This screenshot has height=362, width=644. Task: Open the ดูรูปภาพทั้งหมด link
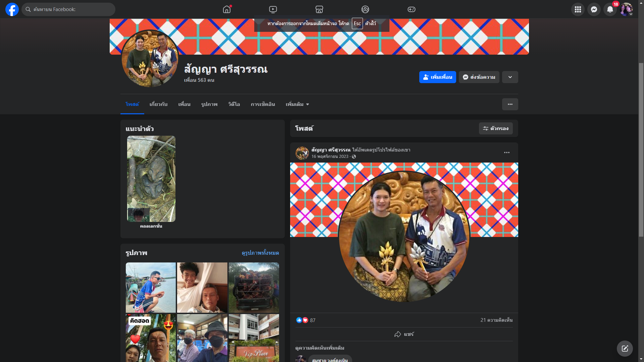pyautogui.click(x=260, y=253)
